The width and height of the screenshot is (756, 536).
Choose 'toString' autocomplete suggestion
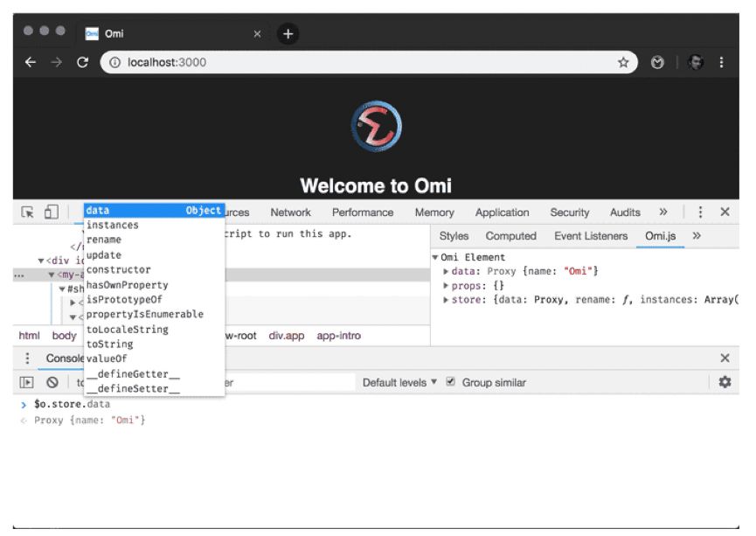(x=155, y=344)
